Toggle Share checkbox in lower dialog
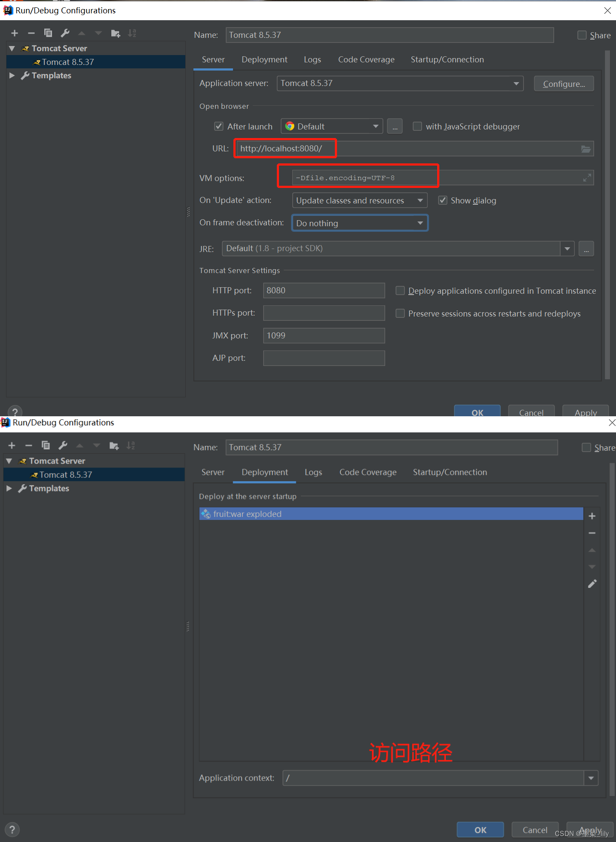 click(x=586, y=448)
